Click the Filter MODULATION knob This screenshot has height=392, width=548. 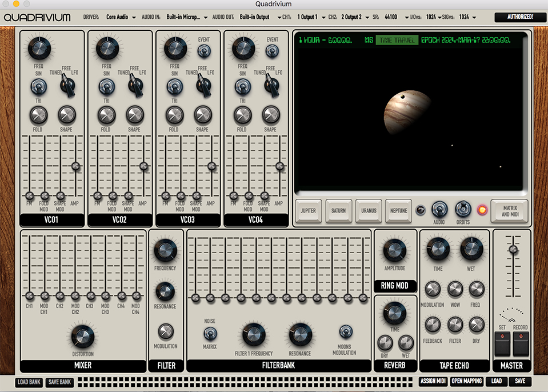(166, 331)
